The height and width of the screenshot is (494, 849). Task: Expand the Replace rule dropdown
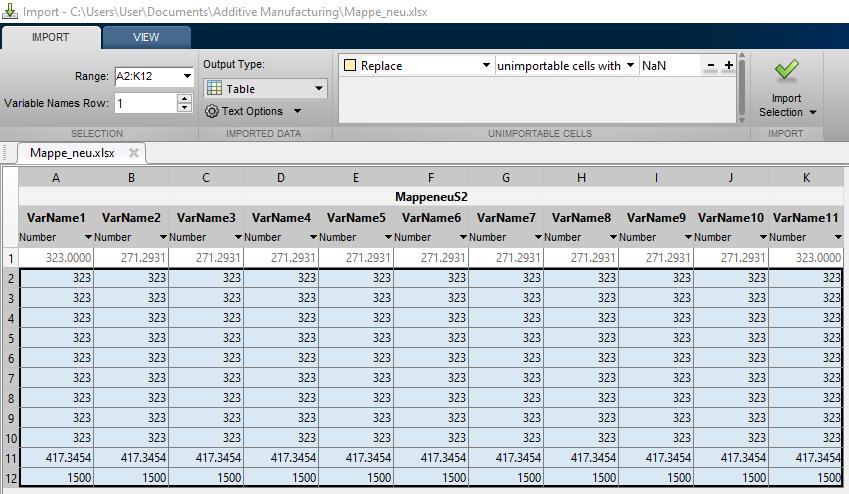[485, 66]
